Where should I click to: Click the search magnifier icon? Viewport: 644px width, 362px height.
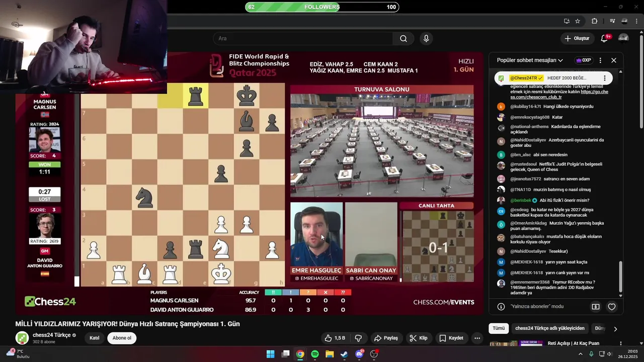point(404,39)
